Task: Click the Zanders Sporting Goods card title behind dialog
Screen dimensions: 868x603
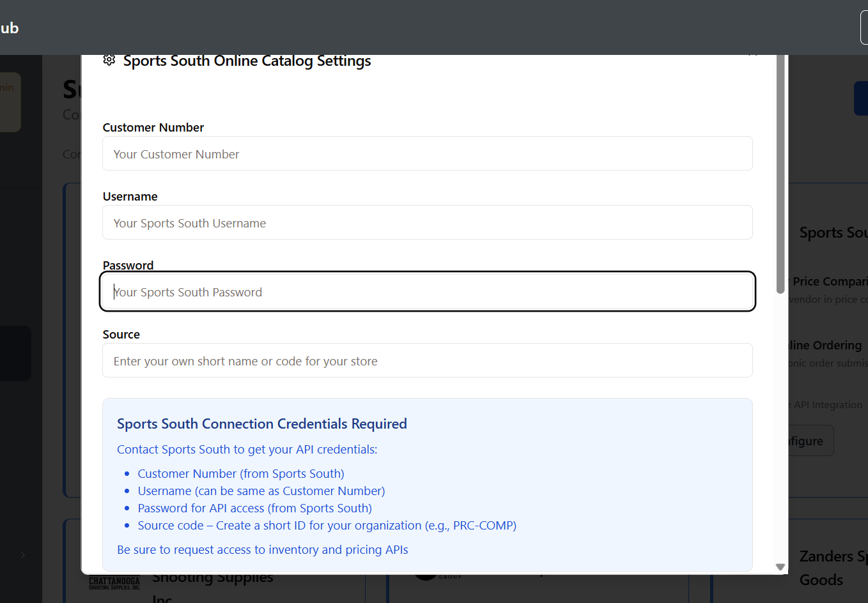Action: [x=833, y=568]
